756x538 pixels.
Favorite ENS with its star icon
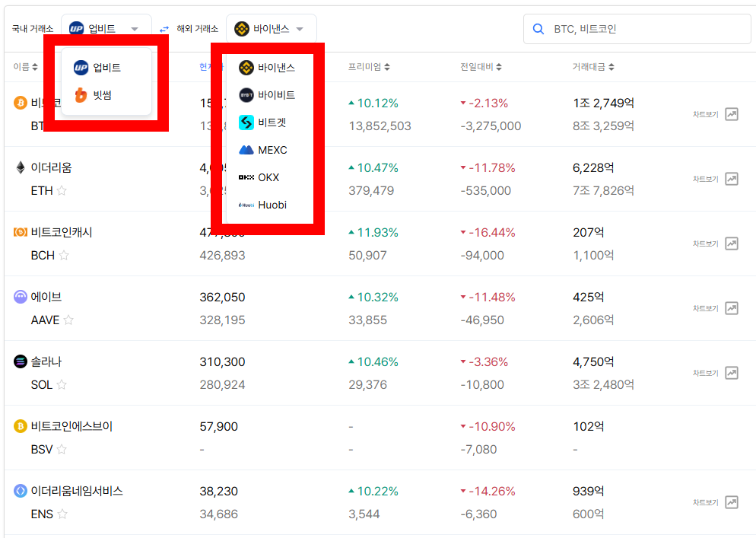(x=62, y=514)
